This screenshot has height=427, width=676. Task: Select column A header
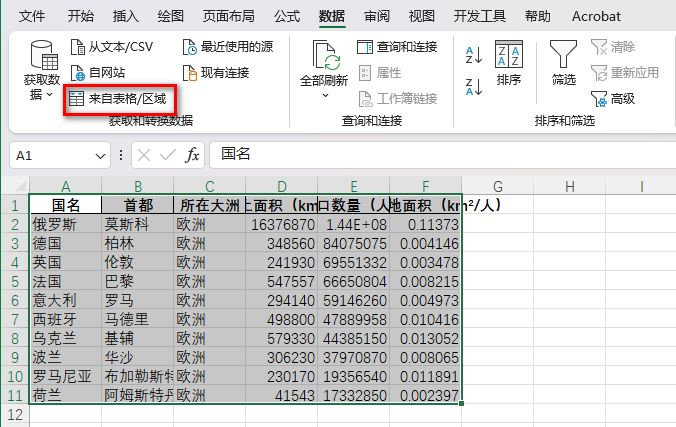pyautogui.click(x=66, y=186)
